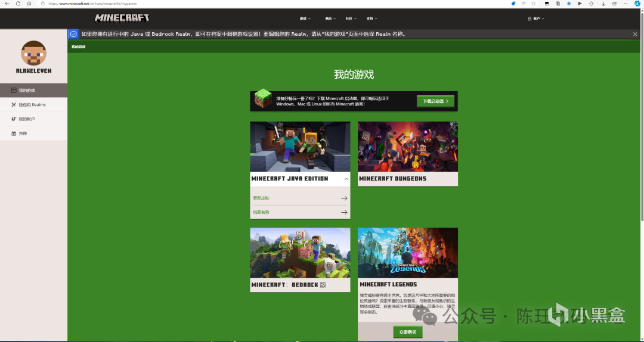The image size is (644, 342).
Task: Expand the 支持 navigation dropdown
Action: coord(372,18)
